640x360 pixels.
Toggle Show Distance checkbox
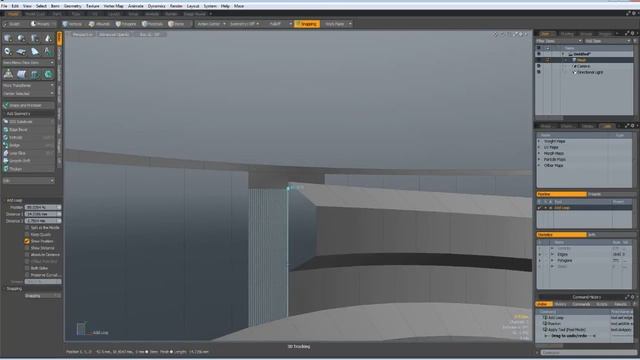(27, 248)
